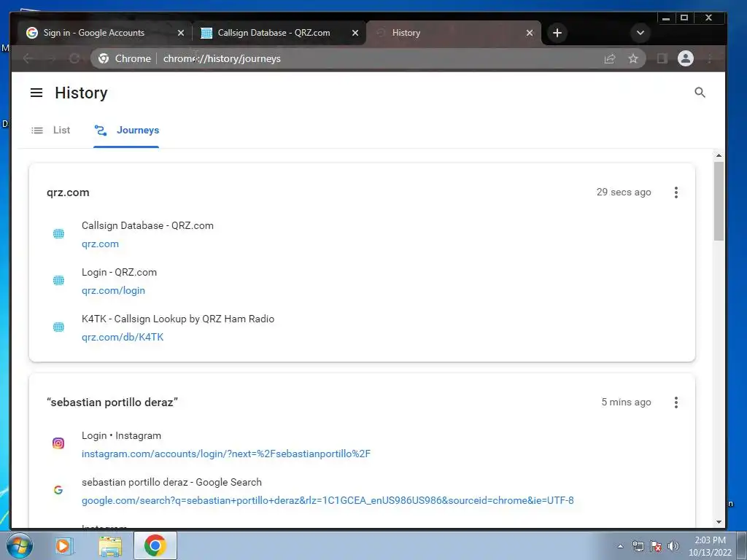Select the History browser tab

click(452, 33)
